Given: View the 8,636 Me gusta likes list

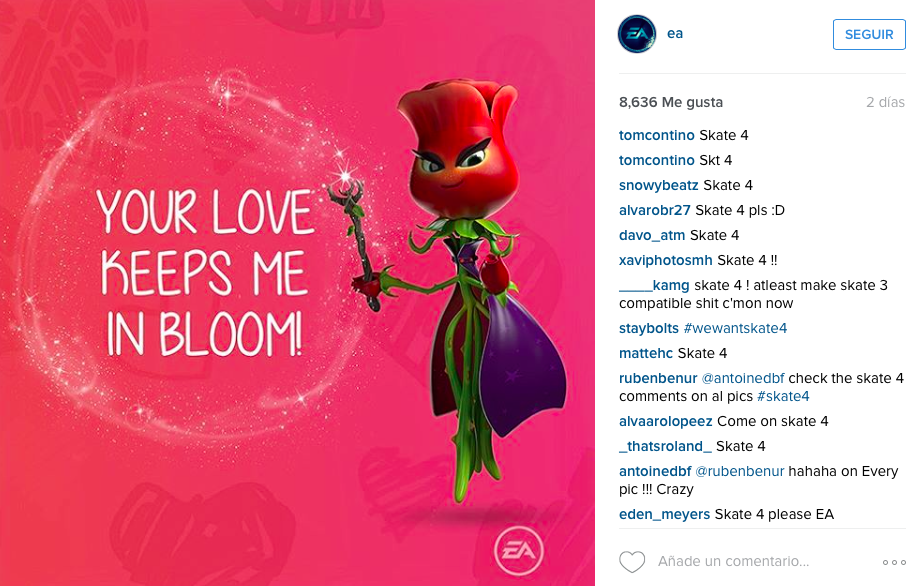Looking at the screenshot, I should pyautogui.click(x=671, y=102).
